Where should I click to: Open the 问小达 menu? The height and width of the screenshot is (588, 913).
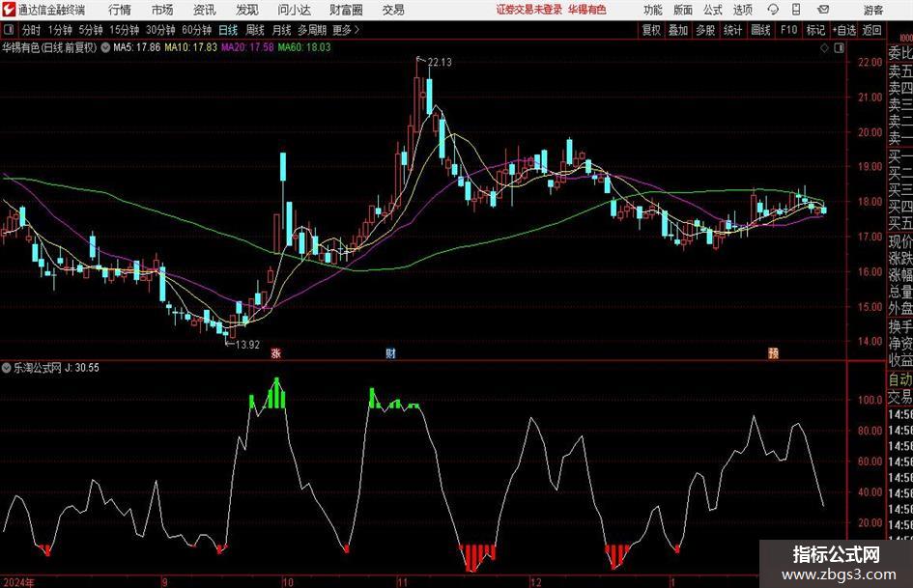[x=294, y=10]
